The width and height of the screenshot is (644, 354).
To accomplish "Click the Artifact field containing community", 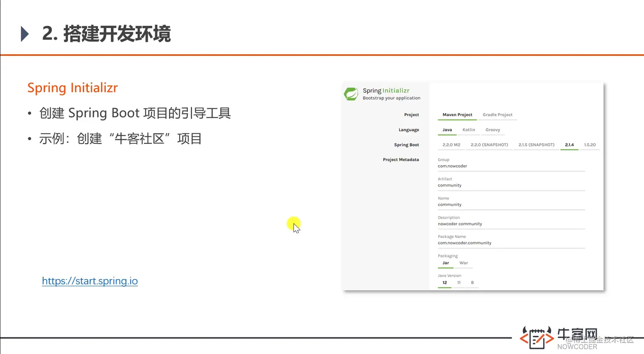I will [x=511, y=186].
